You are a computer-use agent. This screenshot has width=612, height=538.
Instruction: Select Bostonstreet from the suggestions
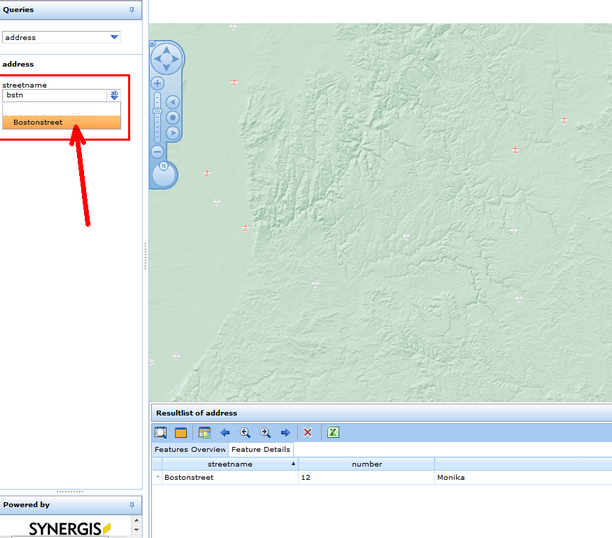point(62,122)
